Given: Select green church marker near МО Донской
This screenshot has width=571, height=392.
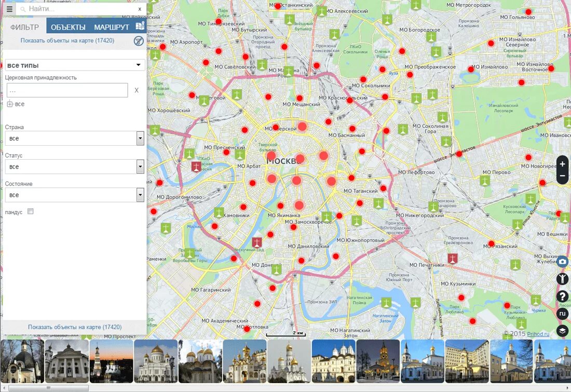Looking at the screenshot, I should [x=276, y=270].
